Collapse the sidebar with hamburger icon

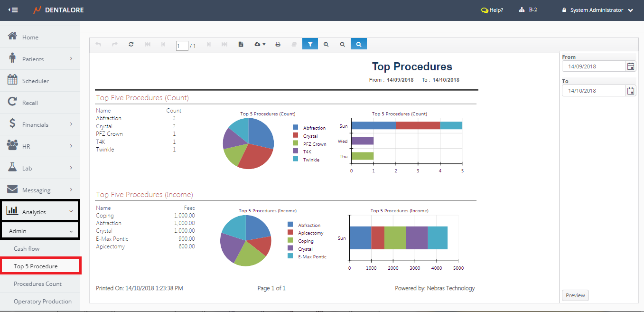(x=13, y=10)
